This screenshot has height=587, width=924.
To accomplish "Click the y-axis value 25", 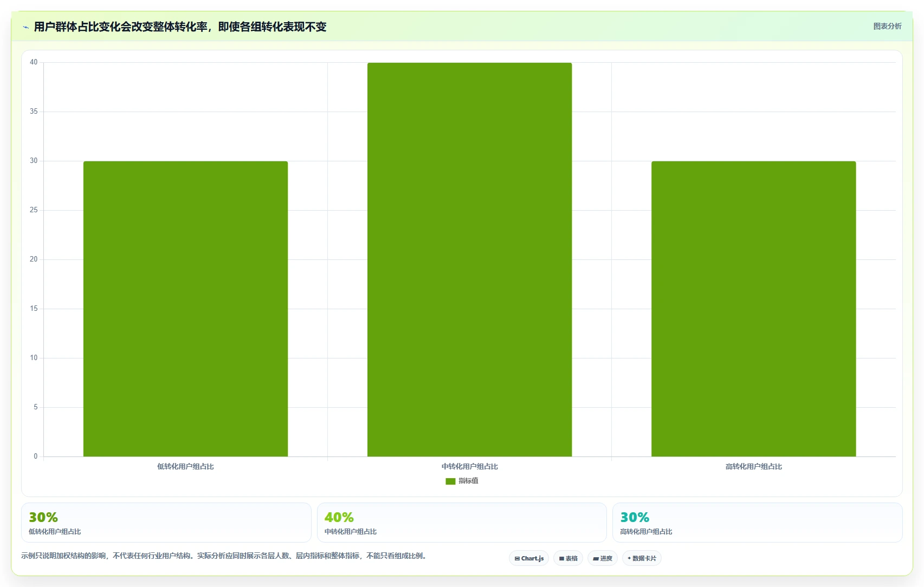I will click(x=34, y=210).
